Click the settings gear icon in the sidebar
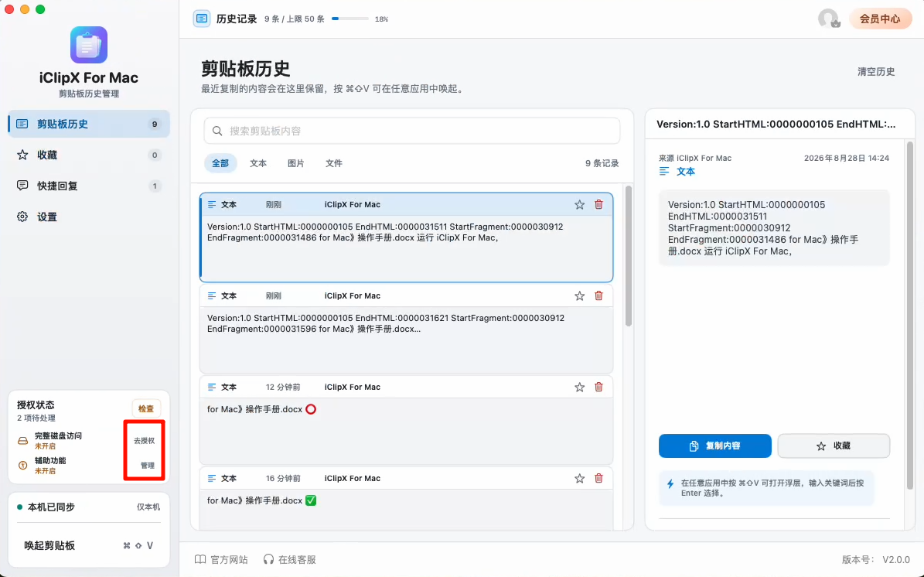The width and height of the screenshot is (924, 577). coord(22,217)
